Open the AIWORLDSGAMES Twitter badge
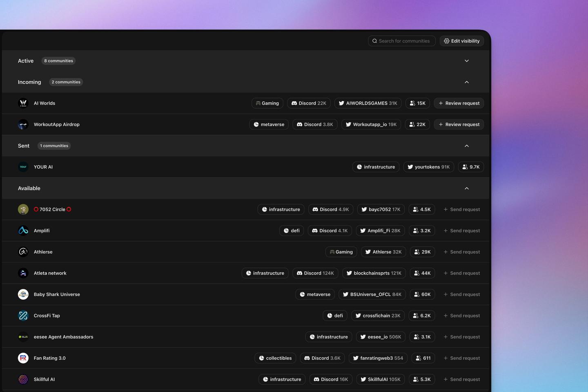The image size is (588, 392). coord(368,103)
